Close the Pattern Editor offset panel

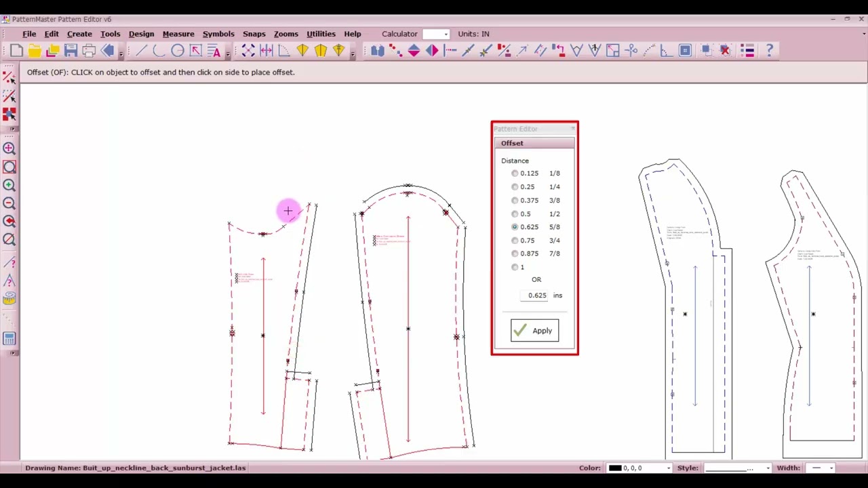click(x=572, y=129)
